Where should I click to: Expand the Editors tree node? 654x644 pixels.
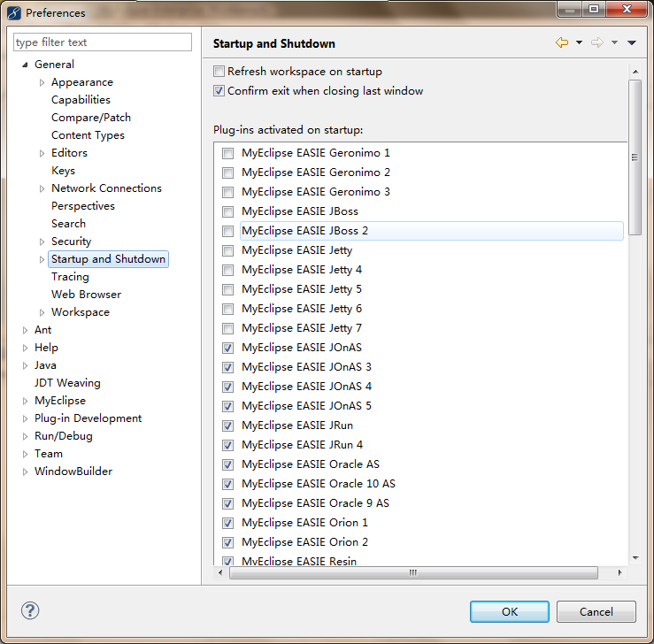(x=42, y=153)
